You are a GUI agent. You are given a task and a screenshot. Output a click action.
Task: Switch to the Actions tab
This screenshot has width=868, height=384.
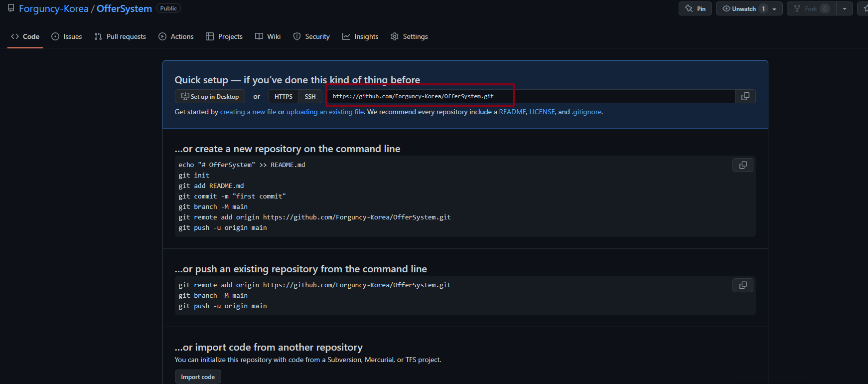click(176, 36)
